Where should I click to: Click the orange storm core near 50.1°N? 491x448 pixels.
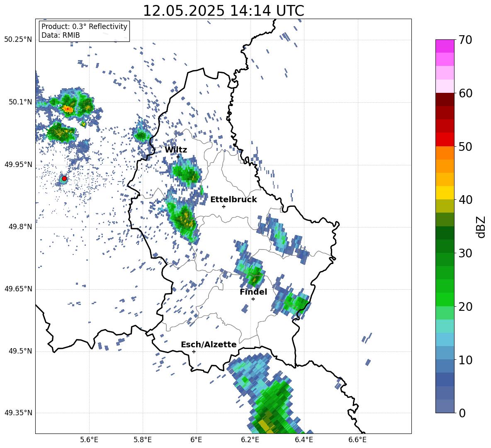pos(68,109)
